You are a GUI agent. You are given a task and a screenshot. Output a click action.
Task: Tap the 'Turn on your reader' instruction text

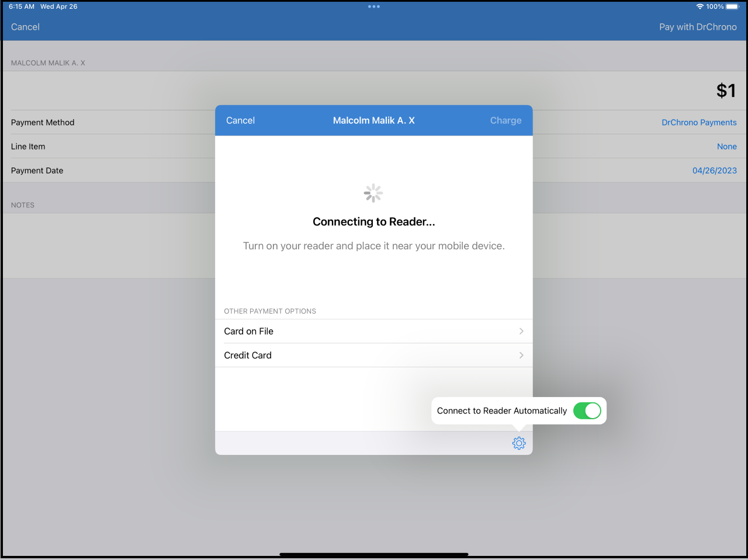(374, 246)
